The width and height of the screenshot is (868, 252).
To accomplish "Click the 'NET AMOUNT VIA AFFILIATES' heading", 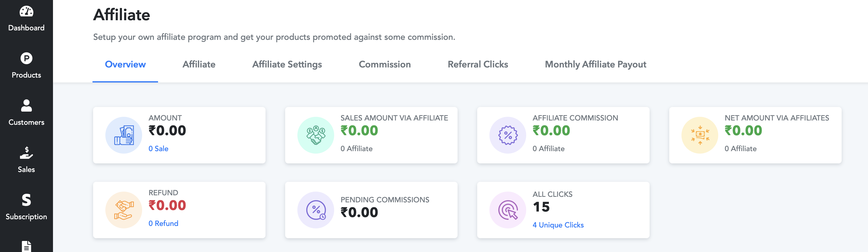I will point(777,118).
